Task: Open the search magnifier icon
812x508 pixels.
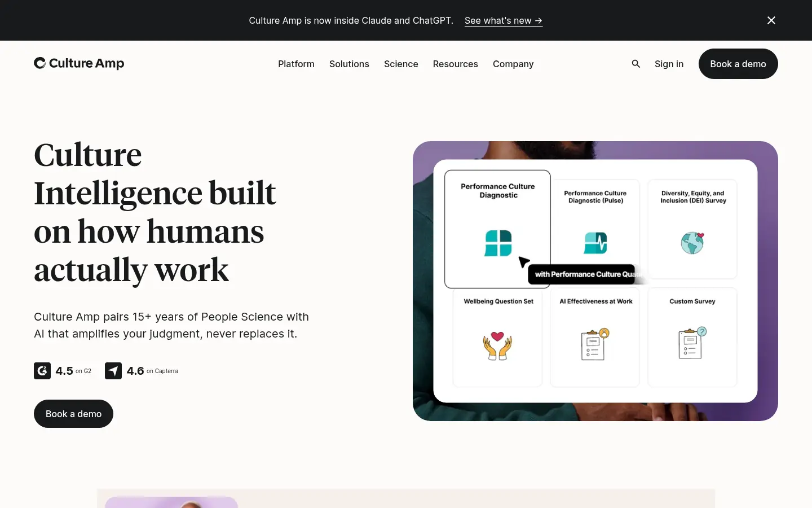Action: click(x=636, y=64)
